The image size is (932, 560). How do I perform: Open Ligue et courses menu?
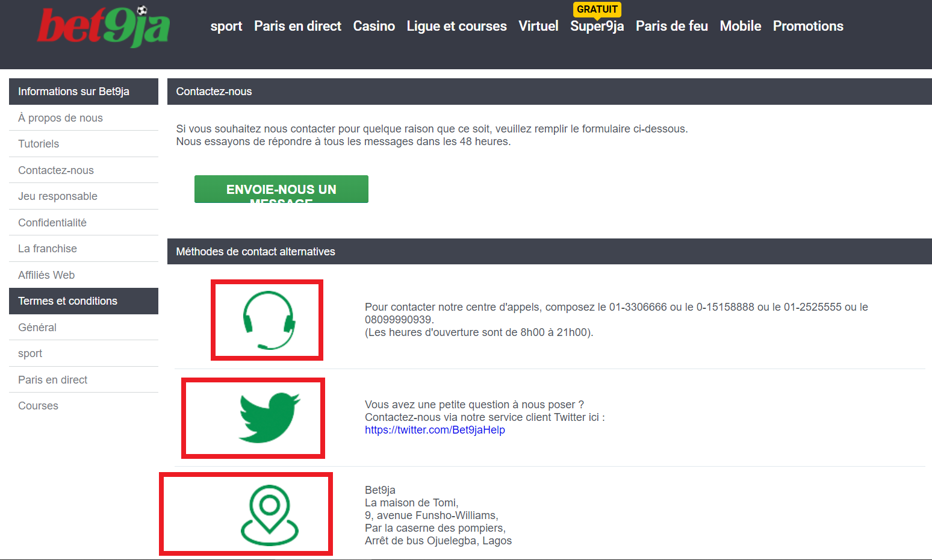pos(456,26)
